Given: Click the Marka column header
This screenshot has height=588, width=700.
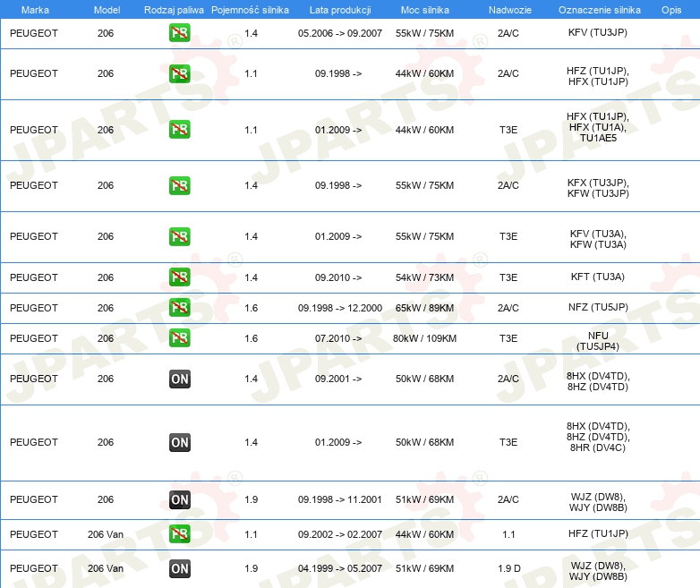Looking at the screenshot, I should 35,10.
